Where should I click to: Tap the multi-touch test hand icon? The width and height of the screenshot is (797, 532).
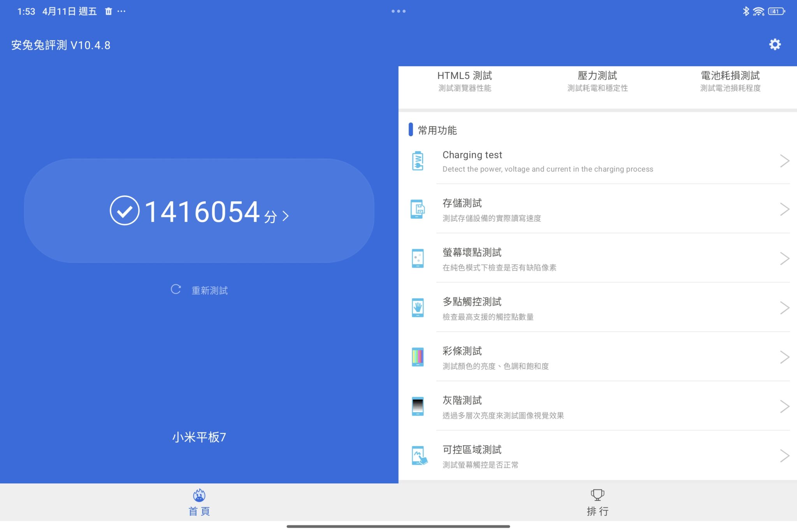click(x=418, y=308)
